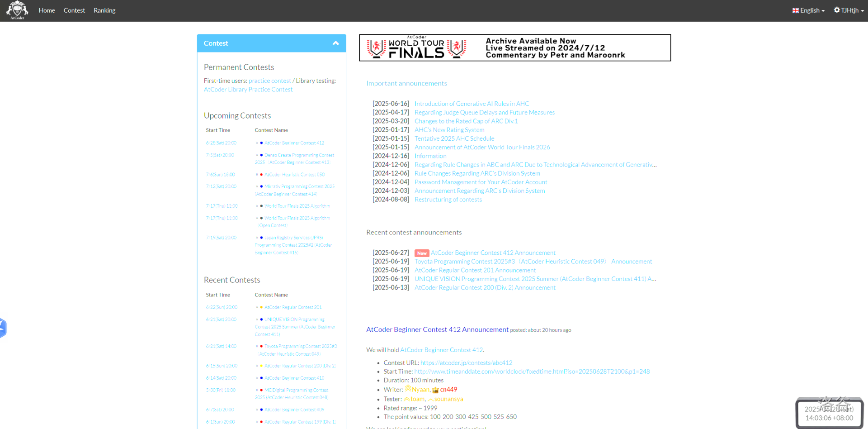Open Mirrativ Programming Contest 2025 link
Screen dimensions: 868x429
(x=294, y=190)
